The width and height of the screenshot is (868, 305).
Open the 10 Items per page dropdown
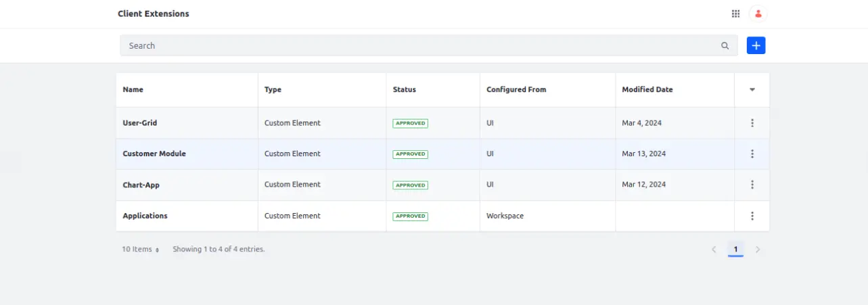[141, 249]
